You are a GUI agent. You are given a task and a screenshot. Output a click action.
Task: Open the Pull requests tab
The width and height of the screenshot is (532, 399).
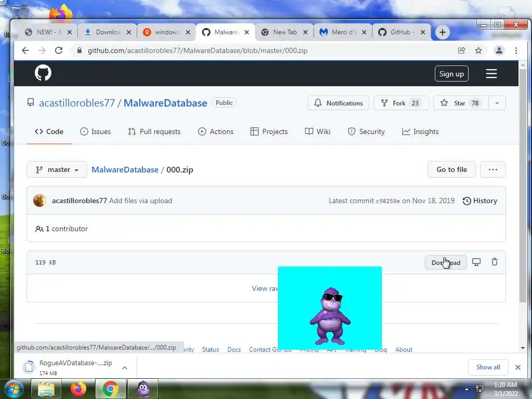(154, 131)
